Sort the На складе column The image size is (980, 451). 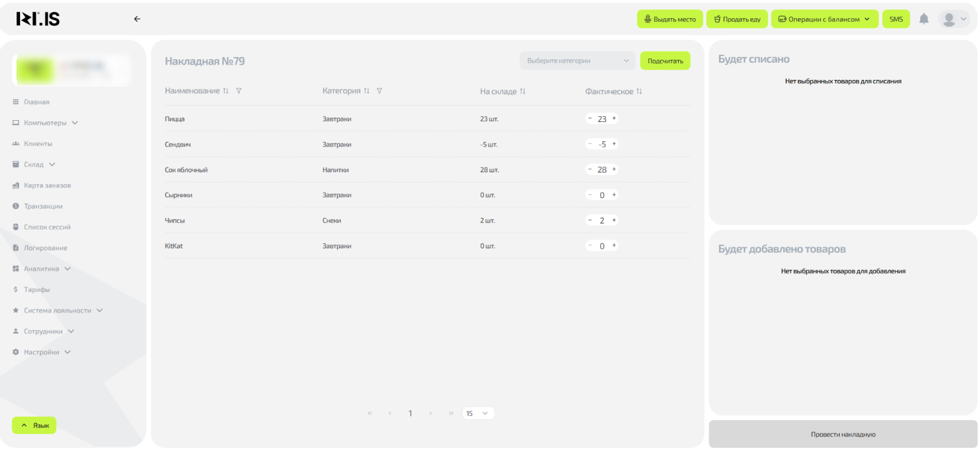(x=523, y=91)
